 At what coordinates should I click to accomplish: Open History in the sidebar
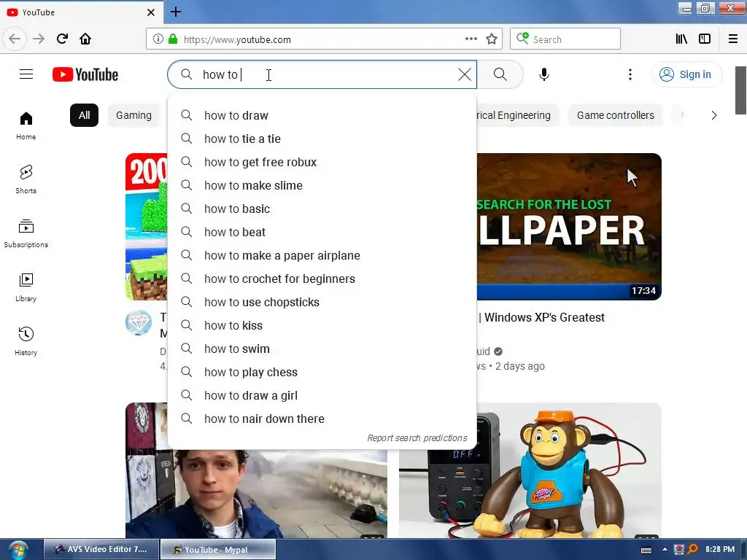26,341
